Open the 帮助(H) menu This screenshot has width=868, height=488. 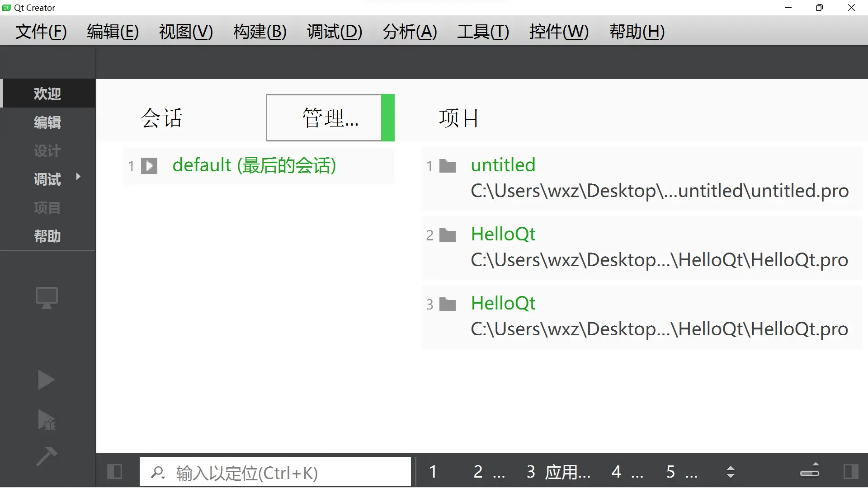pos(637,32)
